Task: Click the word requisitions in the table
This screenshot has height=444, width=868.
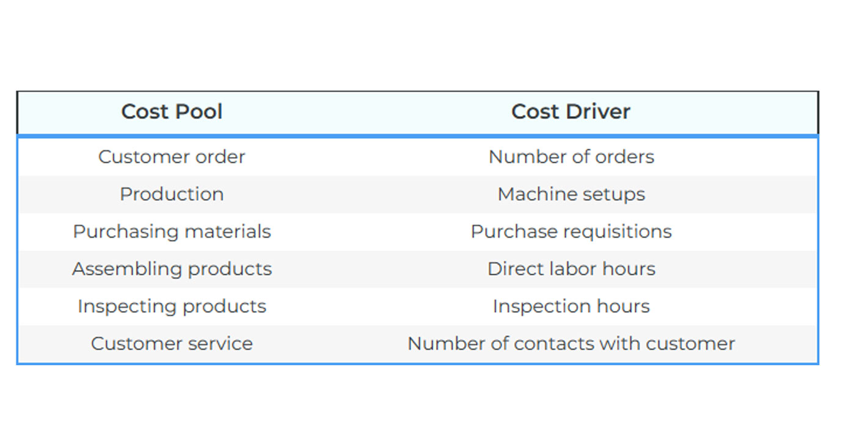Action: (x=617, y=231)
